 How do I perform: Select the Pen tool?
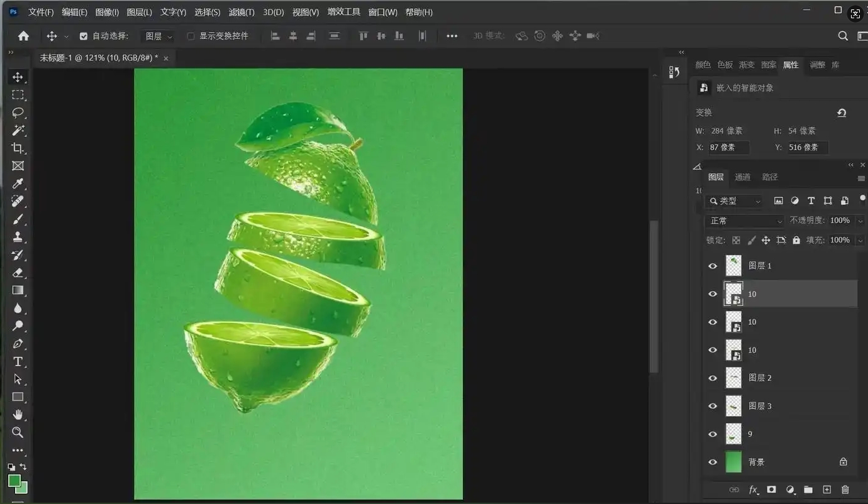[x=18, y=344]
